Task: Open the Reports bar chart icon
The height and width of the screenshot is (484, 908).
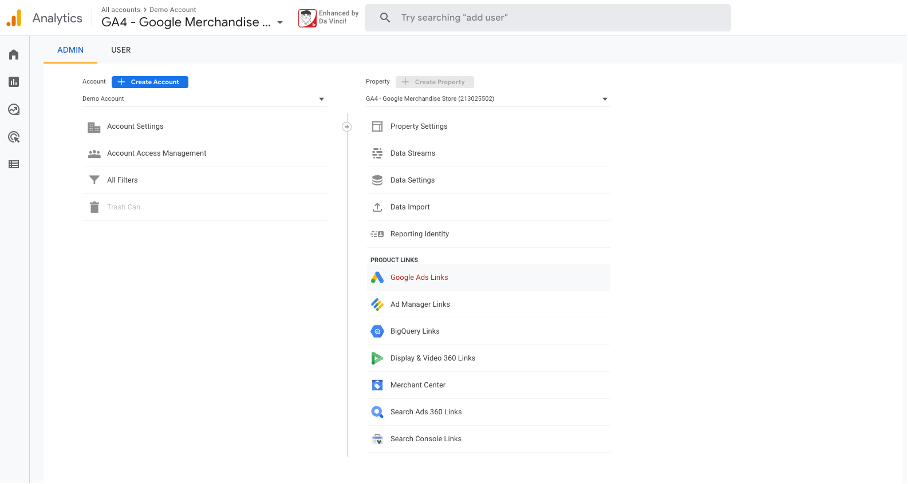Action: 14,82
